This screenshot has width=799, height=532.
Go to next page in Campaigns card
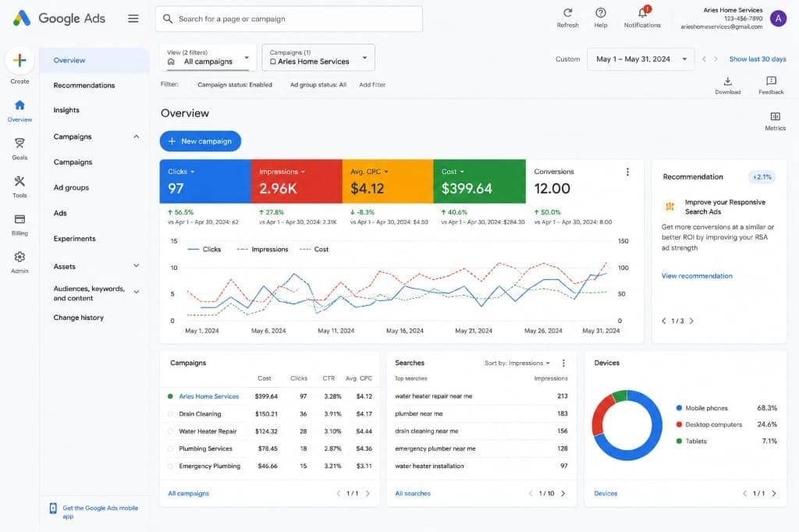tap(368, 493)
